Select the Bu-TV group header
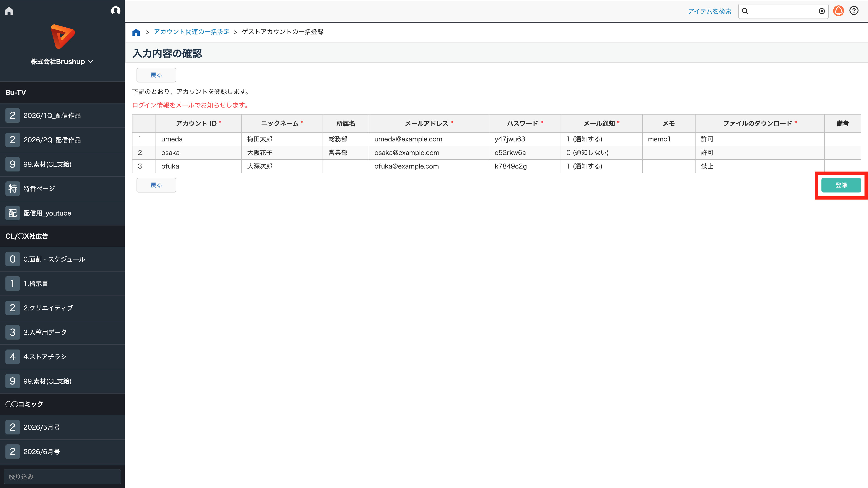 click(x=62, y=92)
